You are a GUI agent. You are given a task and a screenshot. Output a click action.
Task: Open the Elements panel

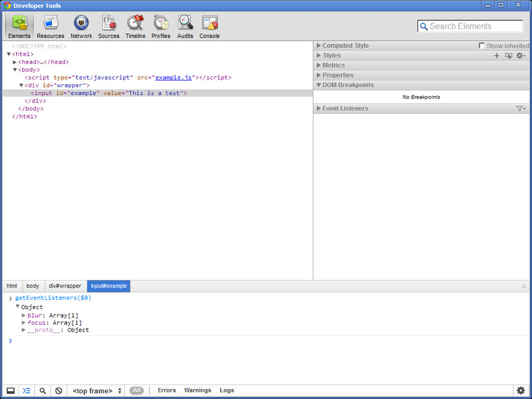(x=19, y=27)
